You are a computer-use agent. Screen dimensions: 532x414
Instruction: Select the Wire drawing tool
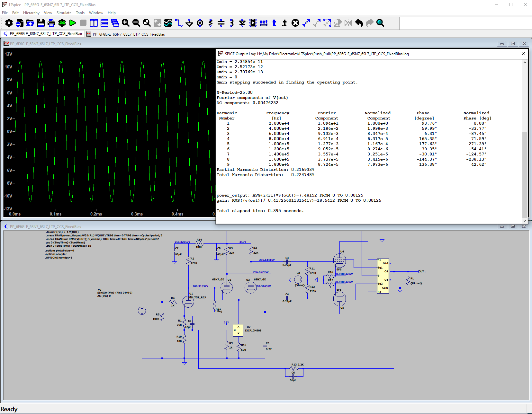pos(179,23)
